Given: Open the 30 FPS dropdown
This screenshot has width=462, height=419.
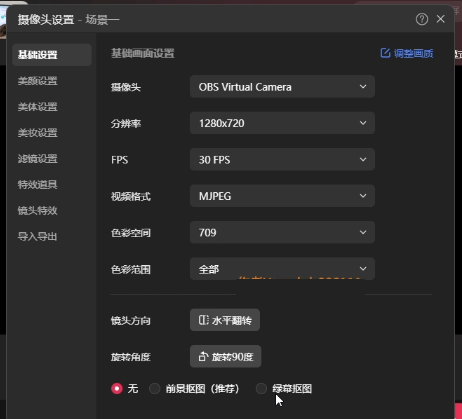Looking at the screenshot, I should coord(282,159).
